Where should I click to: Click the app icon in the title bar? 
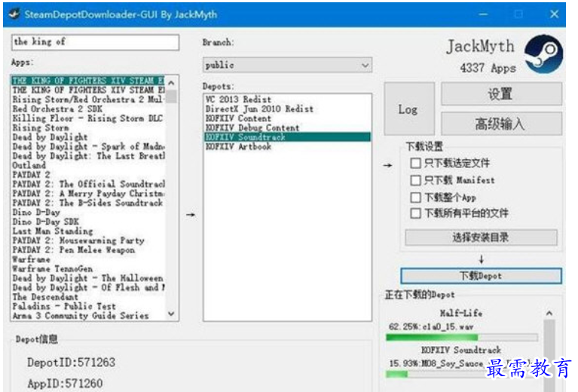[14, 14]
